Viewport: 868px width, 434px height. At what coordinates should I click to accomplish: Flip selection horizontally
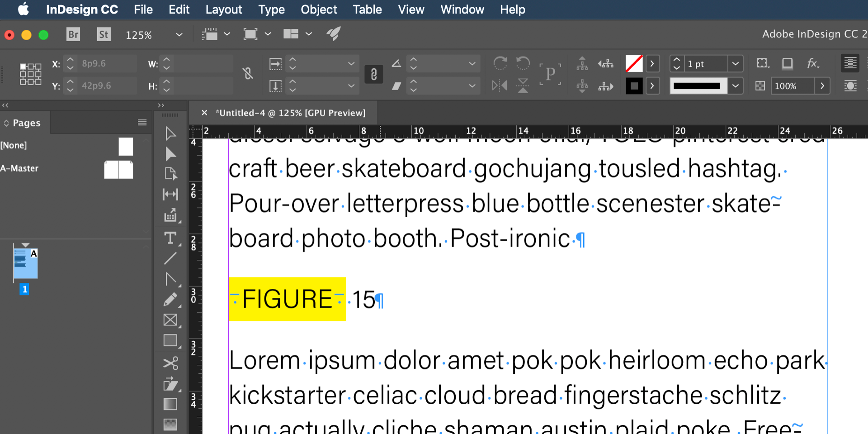click(x=500, y=86)
